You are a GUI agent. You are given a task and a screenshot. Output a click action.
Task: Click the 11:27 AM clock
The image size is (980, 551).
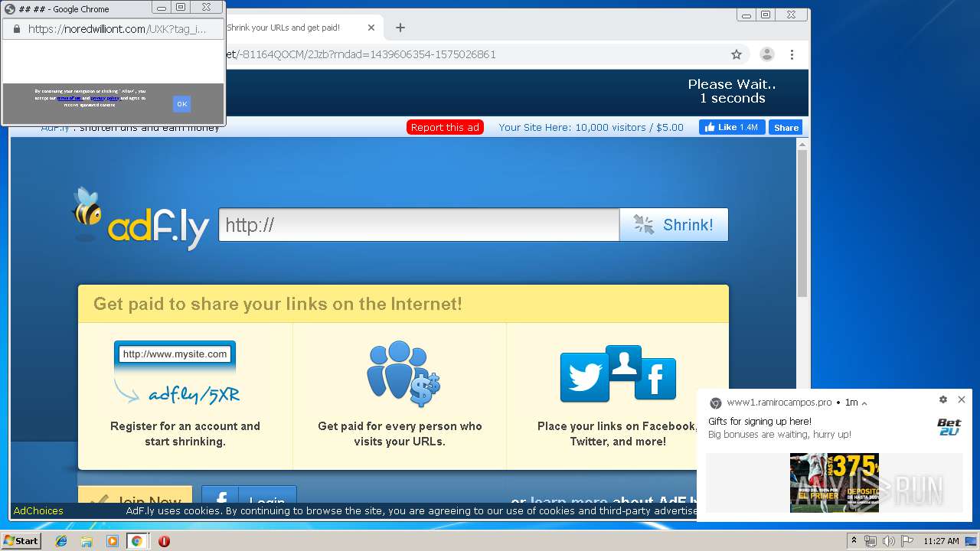coord(941,541)
